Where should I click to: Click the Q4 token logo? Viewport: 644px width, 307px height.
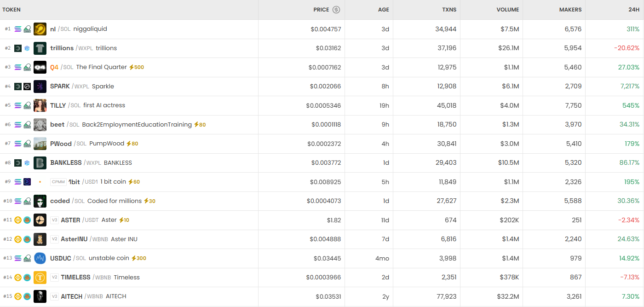[x=40, y=67]
